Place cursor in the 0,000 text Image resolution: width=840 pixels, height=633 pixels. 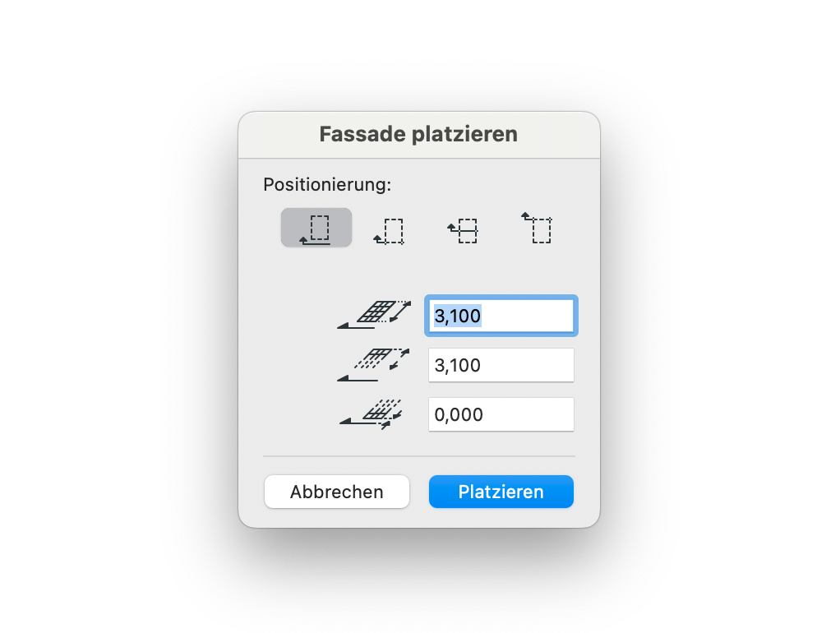click(459, 414)
